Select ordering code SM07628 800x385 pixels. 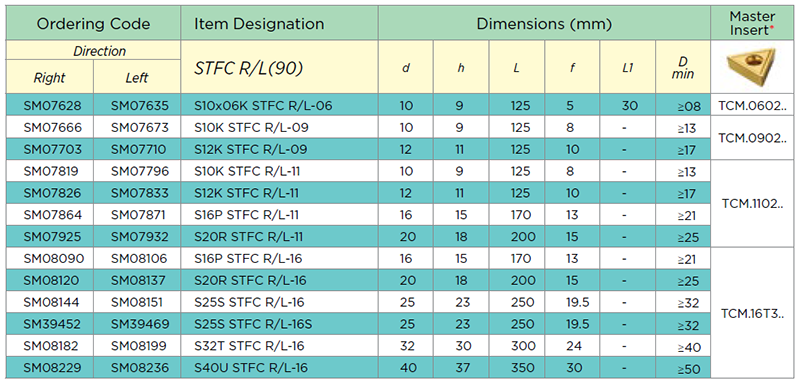click(49, 106)
